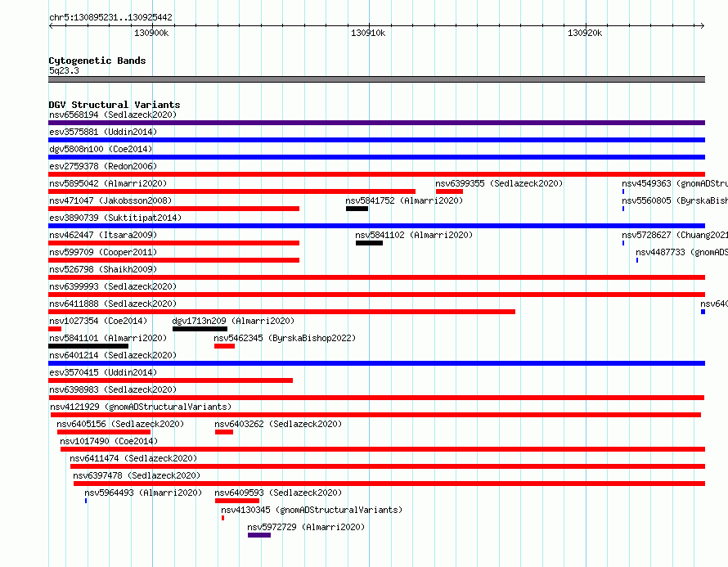The width and height of the screenshot is (728, 567).
Task: Open the nsv4487733 gnomAD variant label
Action: tap(681, 252)
